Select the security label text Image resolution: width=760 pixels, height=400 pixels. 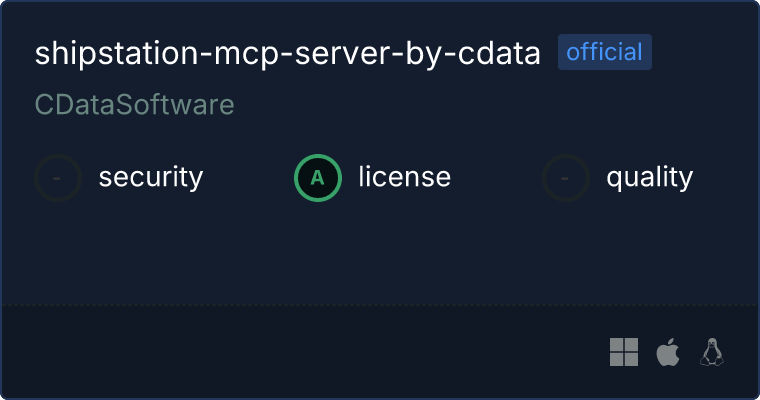point(151,177)
